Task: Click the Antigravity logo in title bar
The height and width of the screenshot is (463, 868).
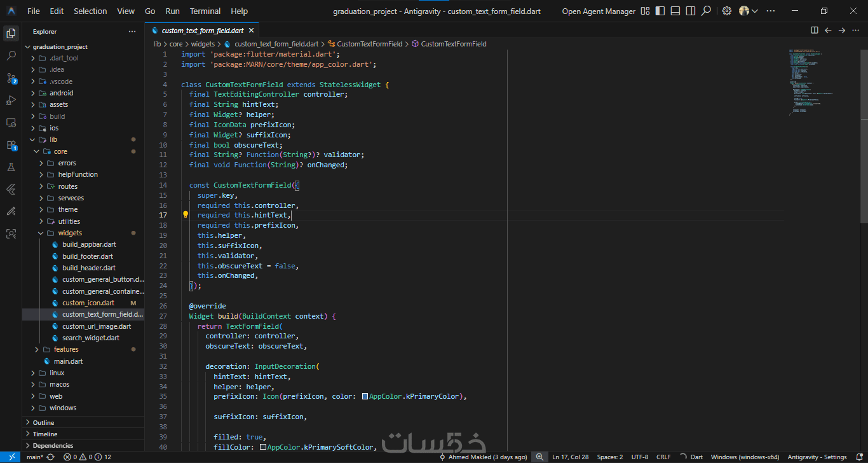Action: pos(11,11)
